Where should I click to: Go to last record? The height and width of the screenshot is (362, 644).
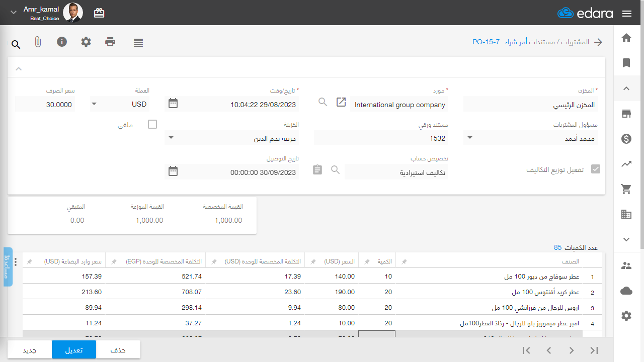click(594, 350)
